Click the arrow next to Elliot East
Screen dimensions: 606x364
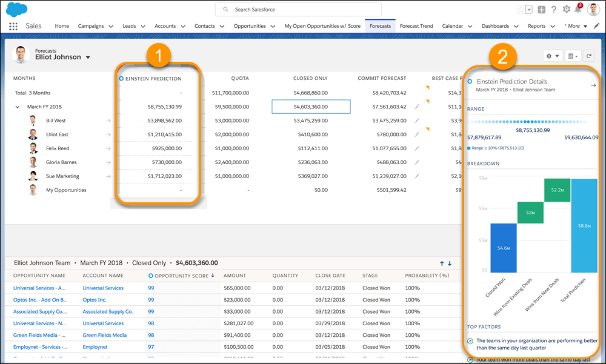108,135
